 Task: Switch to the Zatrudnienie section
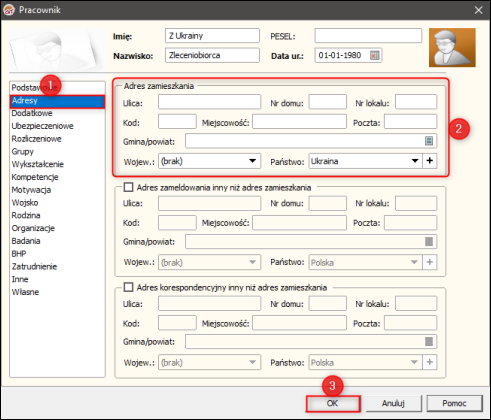(x=34, y=266)
